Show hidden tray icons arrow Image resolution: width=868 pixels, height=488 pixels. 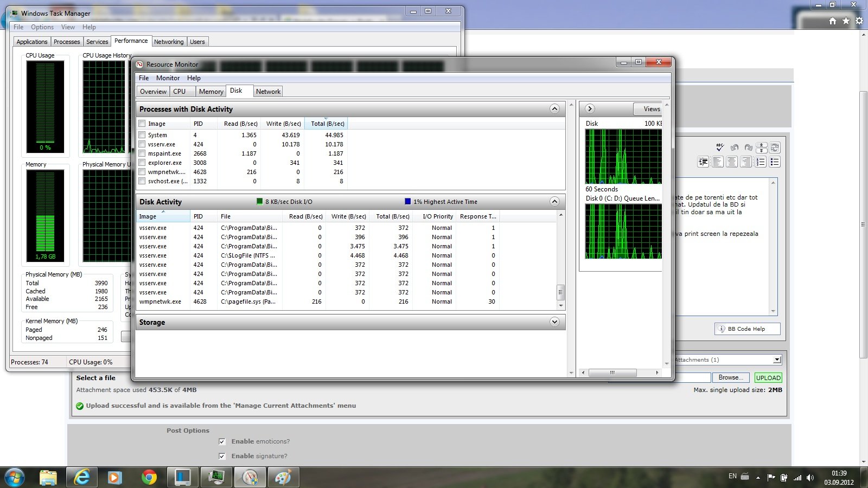(758, 478)
